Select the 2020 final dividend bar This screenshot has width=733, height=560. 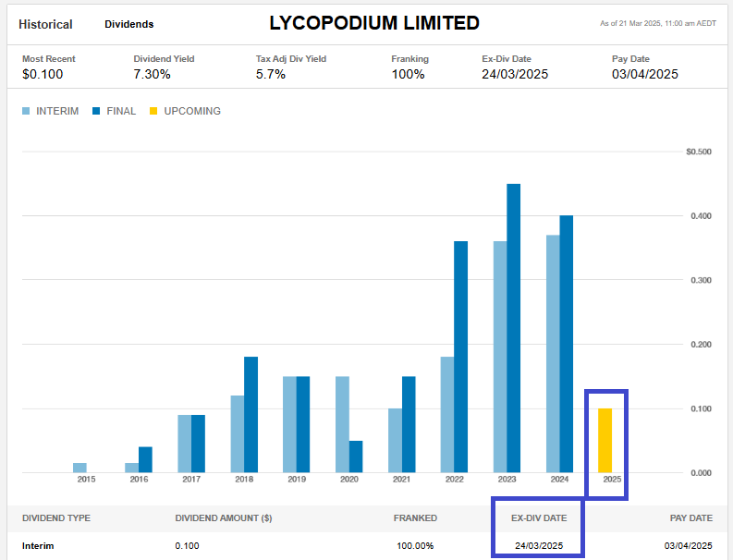[356, 457]
